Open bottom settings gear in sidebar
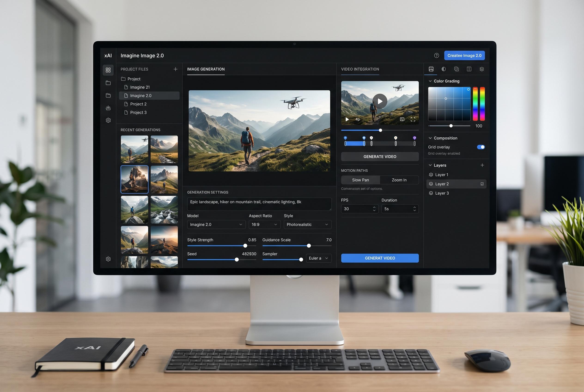Image resolution: width=584 pixels, height=392 pixels. tap(108, 259)
